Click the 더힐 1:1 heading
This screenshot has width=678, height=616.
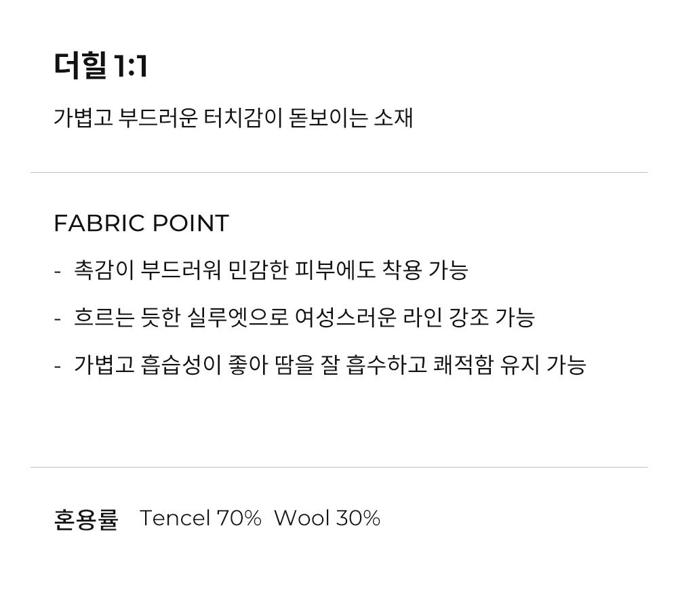101,66
